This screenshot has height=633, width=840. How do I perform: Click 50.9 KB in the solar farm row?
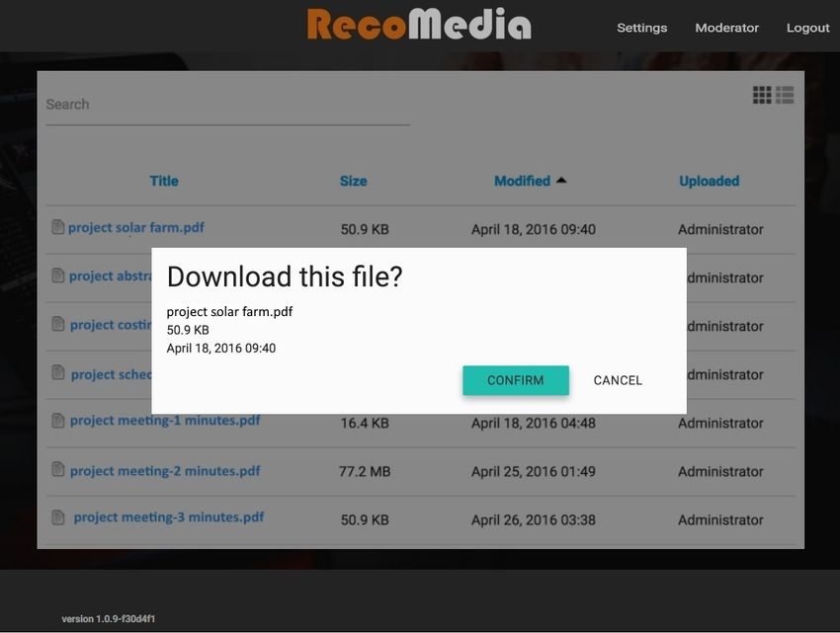[365, 229]
